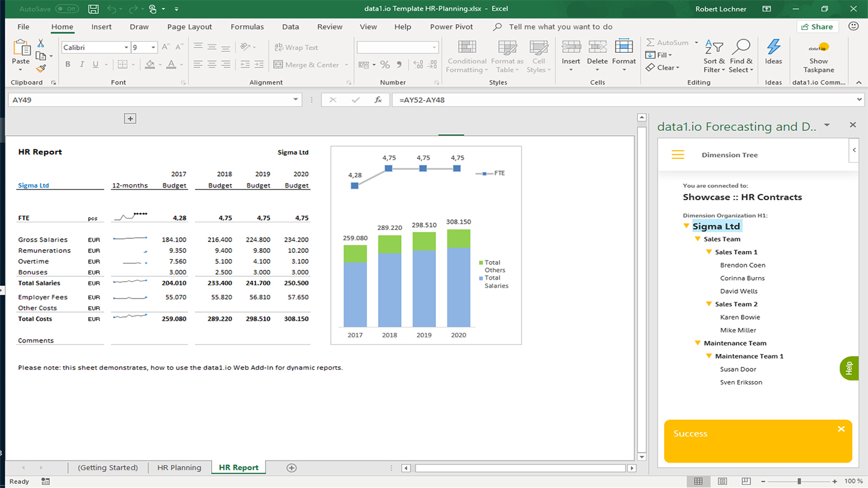Switch to the HR Planning sheet tab
Image resolution: width=868 pixels, height=488 pixels.
click(179, 468)
